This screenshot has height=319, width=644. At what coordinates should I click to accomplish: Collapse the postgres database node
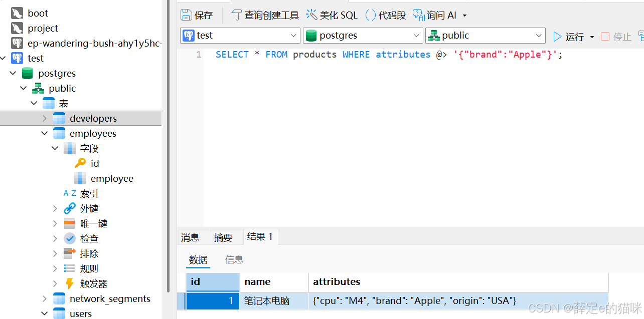13,74
